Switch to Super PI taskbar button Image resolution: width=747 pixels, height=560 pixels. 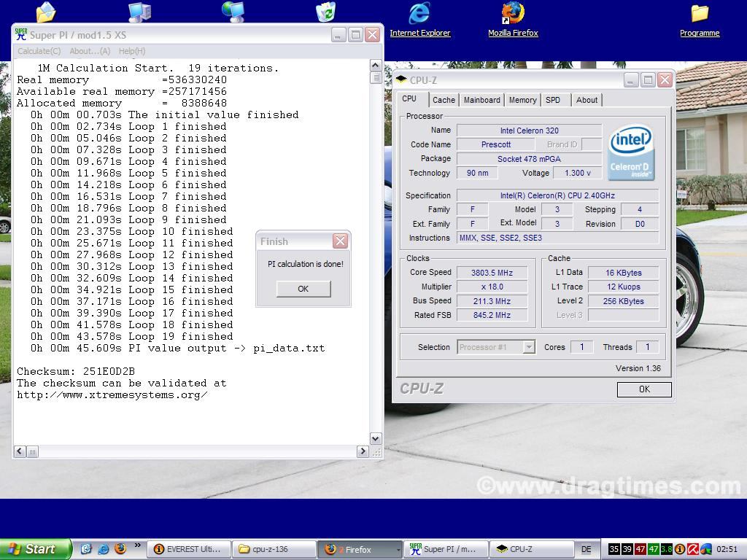coord(446,549)
